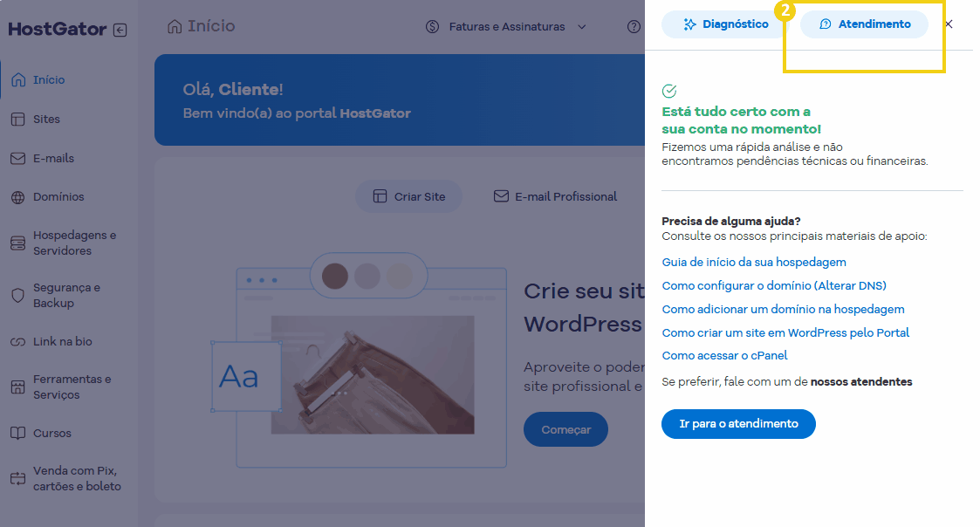Open Como criar um site em WordPress link

785,333
